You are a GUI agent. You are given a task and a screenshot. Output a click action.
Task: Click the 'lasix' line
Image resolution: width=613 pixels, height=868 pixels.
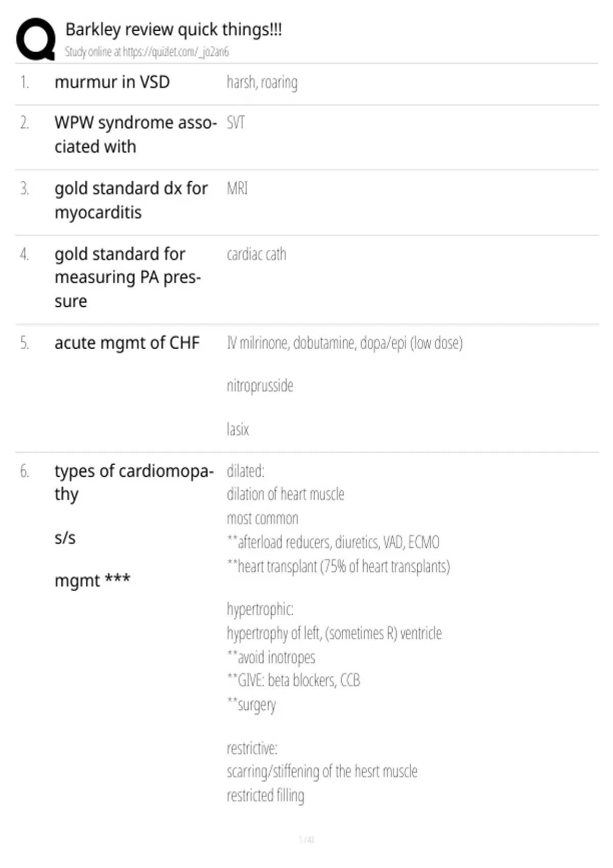coord(238,429)
